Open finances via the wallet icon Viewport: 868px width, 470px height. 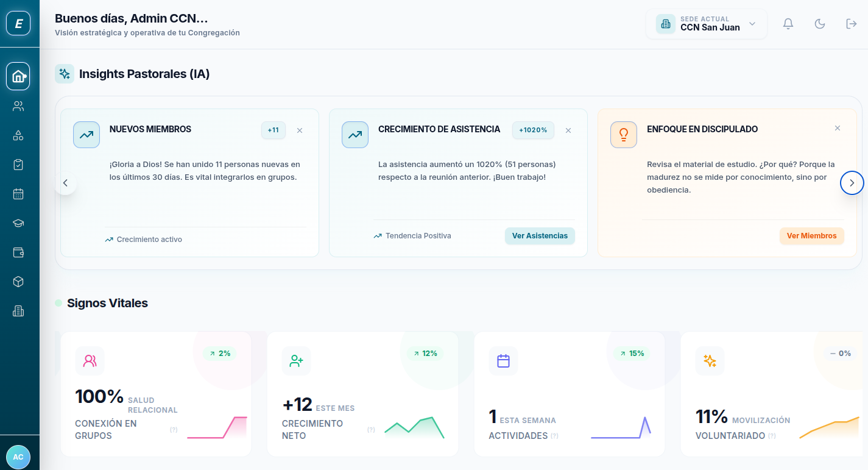(x=18, y=252)
